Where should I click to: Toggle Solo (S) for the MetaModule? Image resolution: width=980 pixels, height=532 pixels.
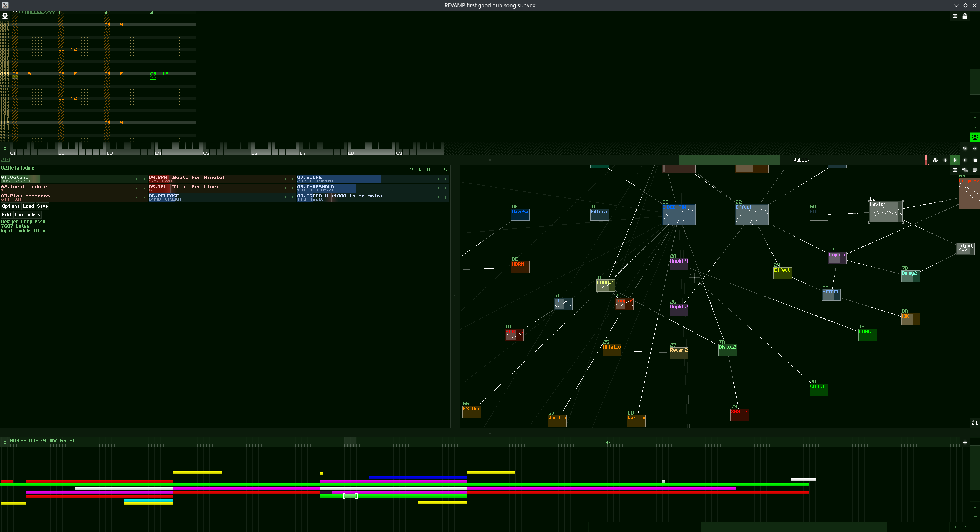[x=445, y=170]
